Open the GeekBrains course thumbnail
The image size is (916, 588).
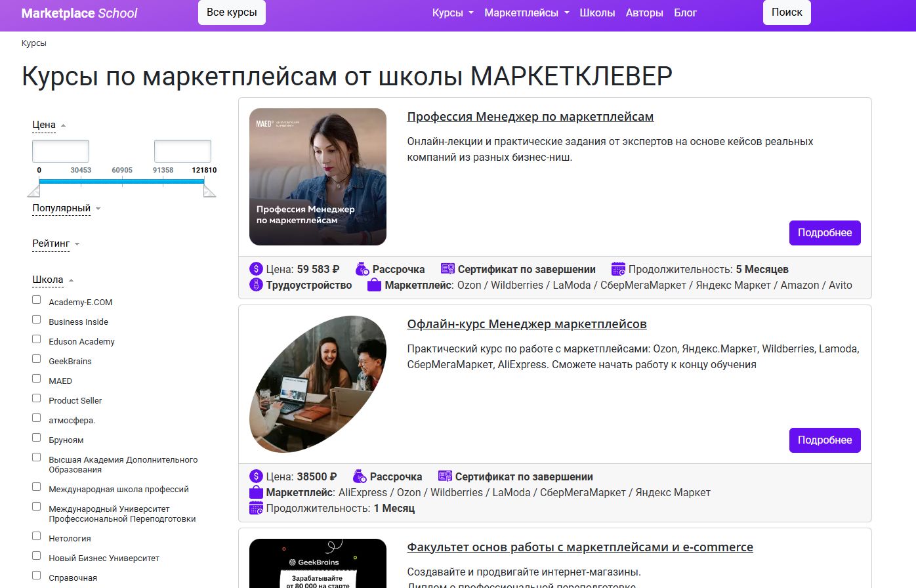pyautogui.click(x=318, y=563)
